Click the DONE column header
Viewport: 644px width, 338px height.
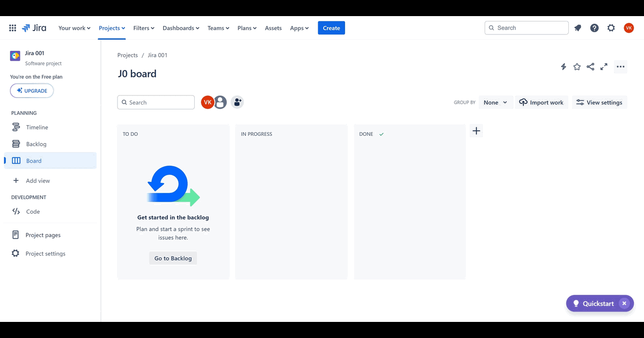(366, 134)
